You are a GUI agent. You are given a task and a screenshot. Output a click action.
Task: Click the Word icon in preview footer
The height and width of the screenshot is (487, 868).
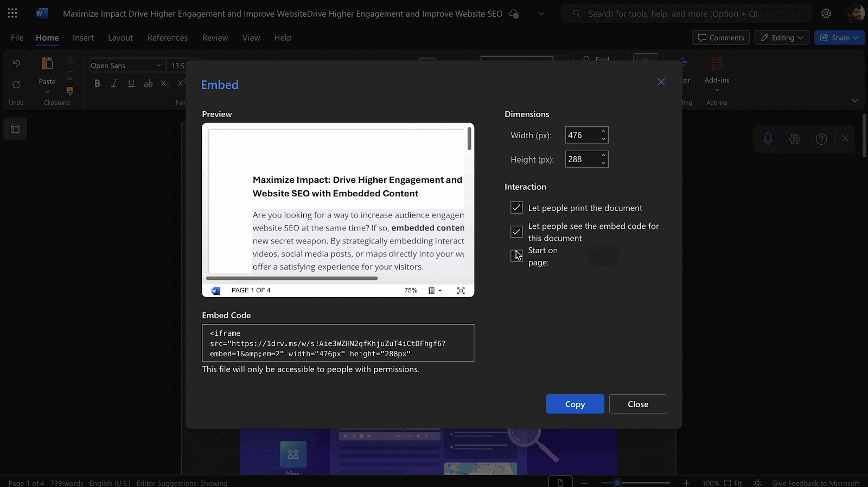pos(215,291)
